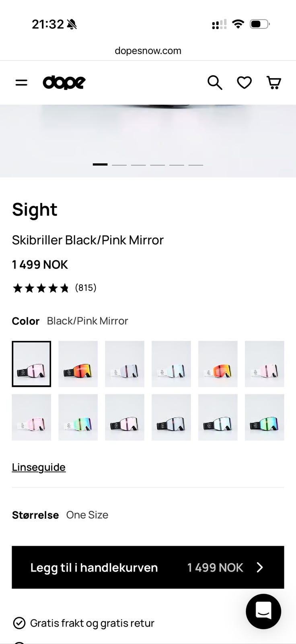This screenshot has width=296, height=644.
Task: Tap the checkmark beside Gratis frakt
Action: click(19, 623)
